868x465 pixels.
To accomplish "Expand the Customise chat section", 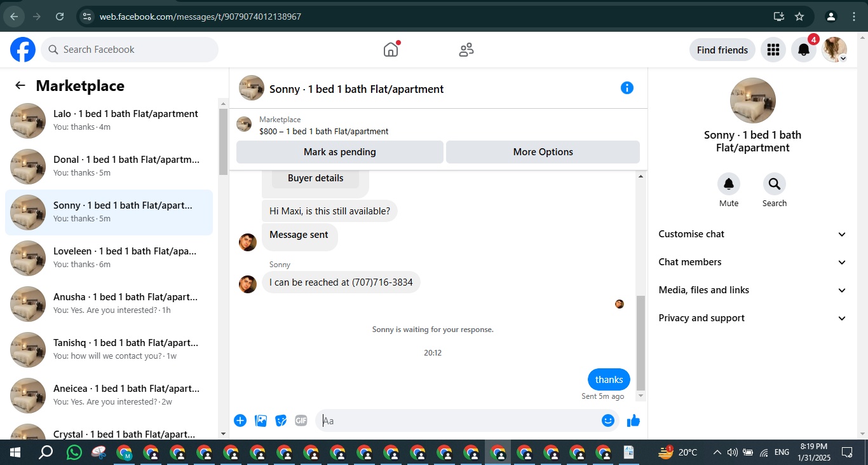I will tap(752, 234).
